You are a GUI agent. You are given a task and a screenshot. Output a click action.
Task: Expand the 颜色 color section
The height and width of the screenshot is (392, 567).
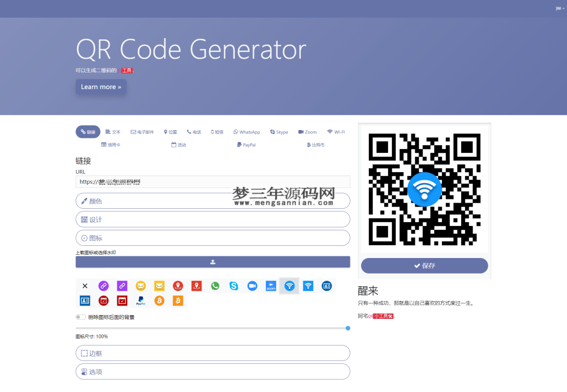[x=213, y=200]
